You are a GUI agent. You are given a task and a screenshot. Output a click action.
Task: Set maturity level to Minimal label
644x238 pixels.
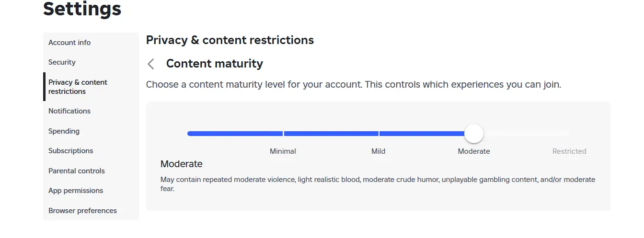click(x=283, y=151)
